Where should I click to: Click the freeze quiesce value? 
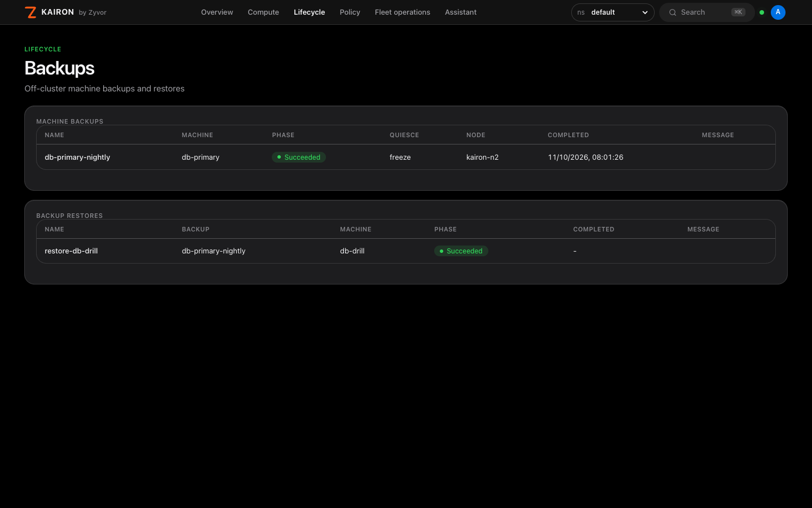tap(400, 157)
